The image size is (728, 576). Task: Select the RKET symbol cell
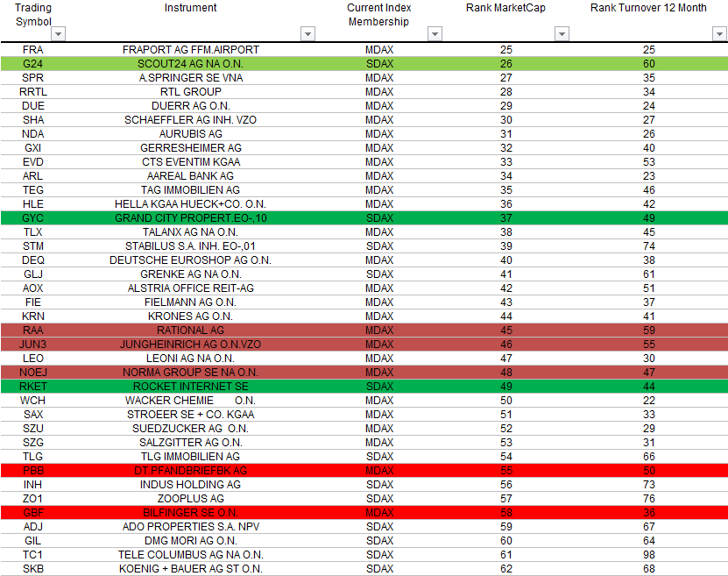pyautogui.click(x=33, y=386)
